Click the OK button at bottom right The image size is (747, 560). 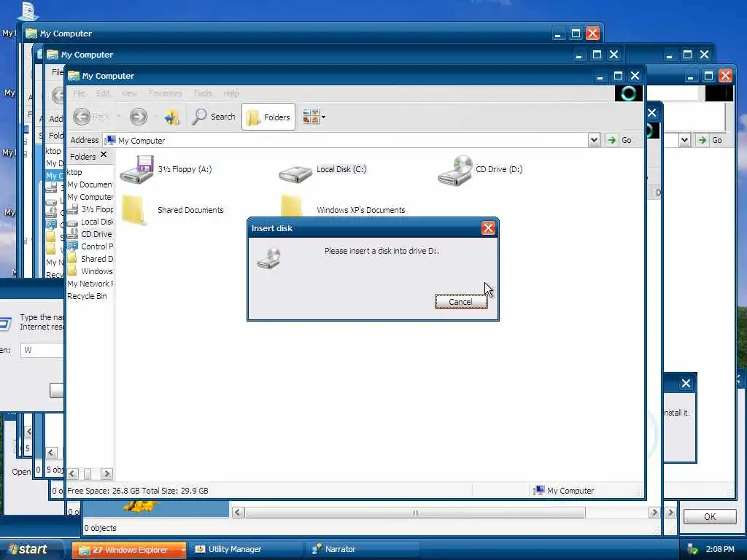tap(710, 517)
